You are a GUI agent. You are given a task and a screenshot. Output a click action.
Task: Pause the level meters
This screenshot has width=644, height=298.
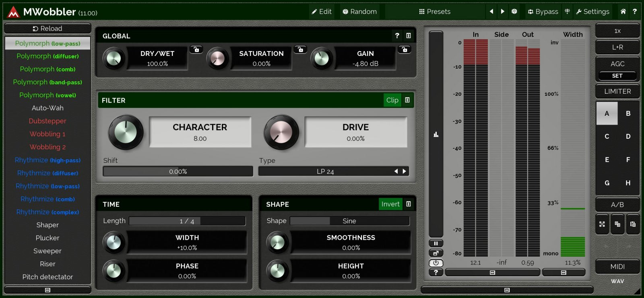click(x=436, y=243)
